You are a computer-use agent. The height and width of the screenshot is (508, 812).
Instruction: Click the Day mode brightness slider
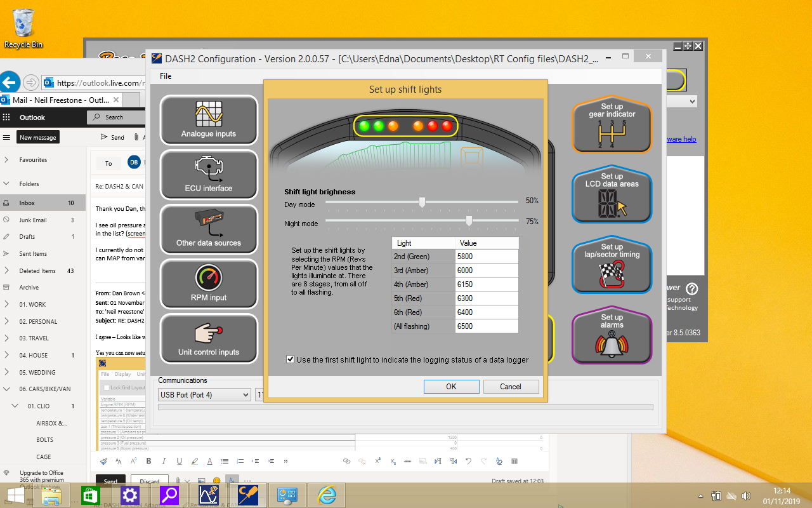click(x=422, y=202)
